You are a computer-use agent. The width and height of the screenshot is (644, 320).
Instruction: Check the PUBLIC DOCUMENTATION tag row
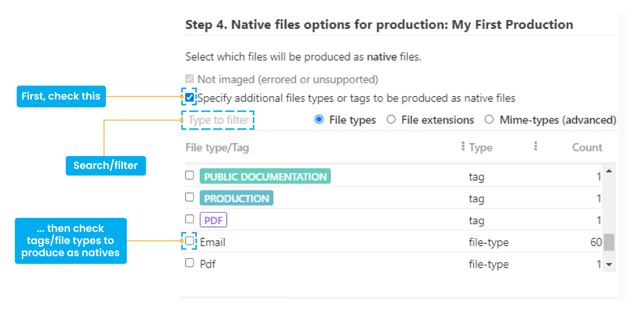pyautogui.click(x=189, y=175)
